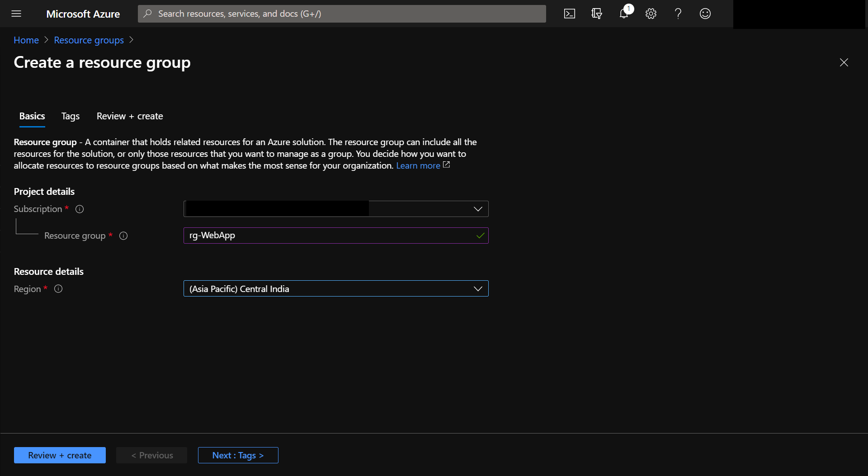The image size is (868, 476).
Task: Show info tooltip for Subscription
Action: (80, 209)
